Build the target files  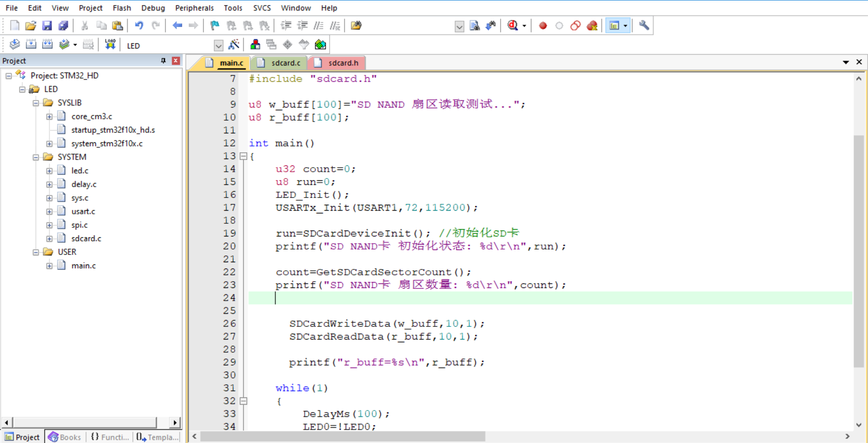31,45
